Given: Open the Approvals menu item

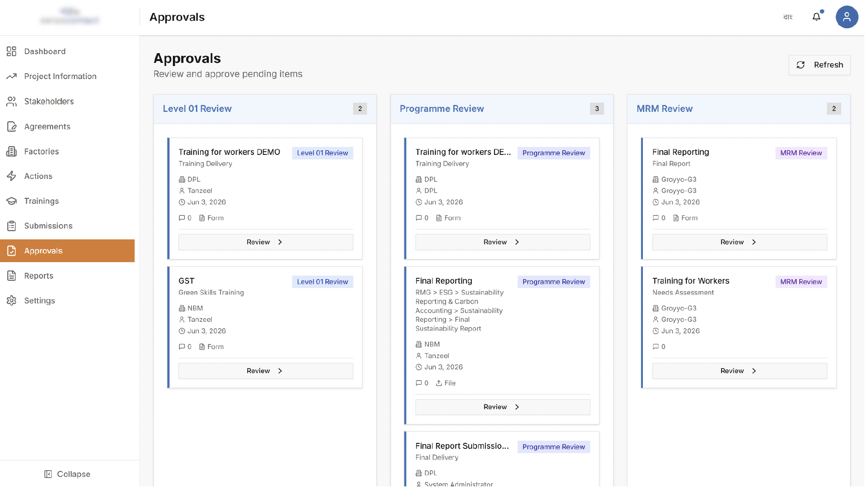Looking at the screenshot, I should tap(67, 251).
